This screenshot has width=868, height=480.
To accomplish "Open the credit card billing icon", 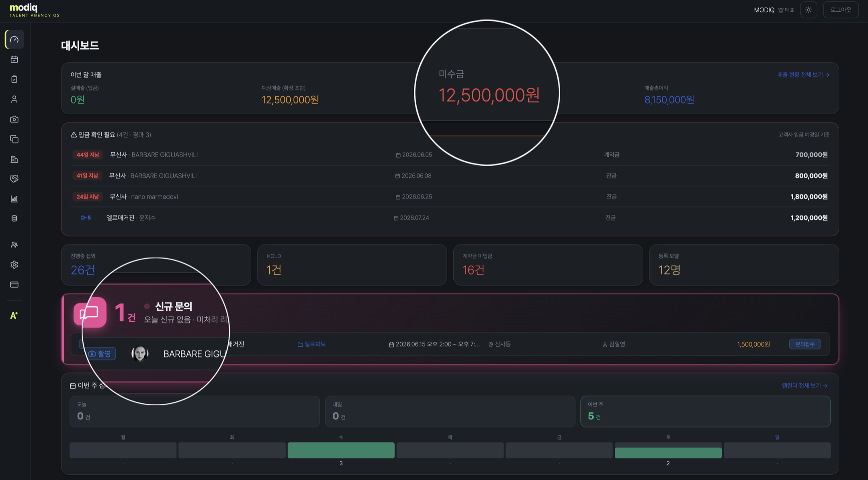I will [14, 284].
